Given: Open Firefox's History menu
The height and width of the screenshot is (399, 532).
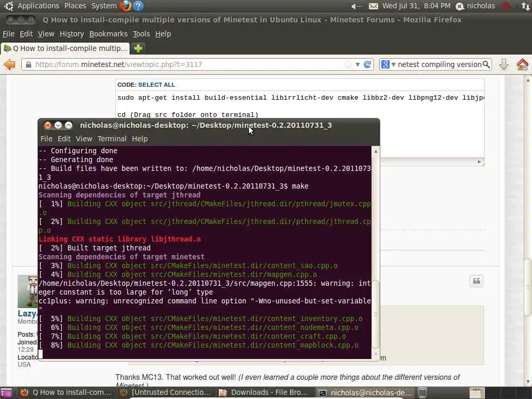Looking at the screenshot, I should pyautogui.click(x=72, y=34).
